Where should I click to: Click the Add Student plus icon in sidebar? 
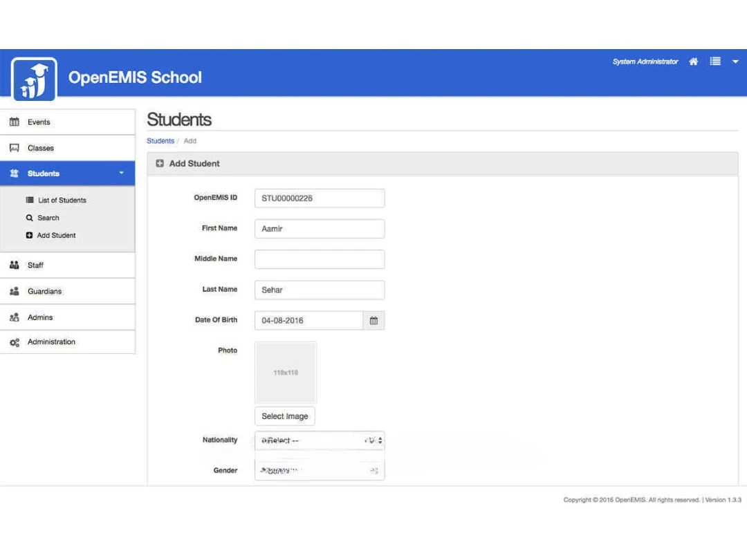[x=30, y=235]
